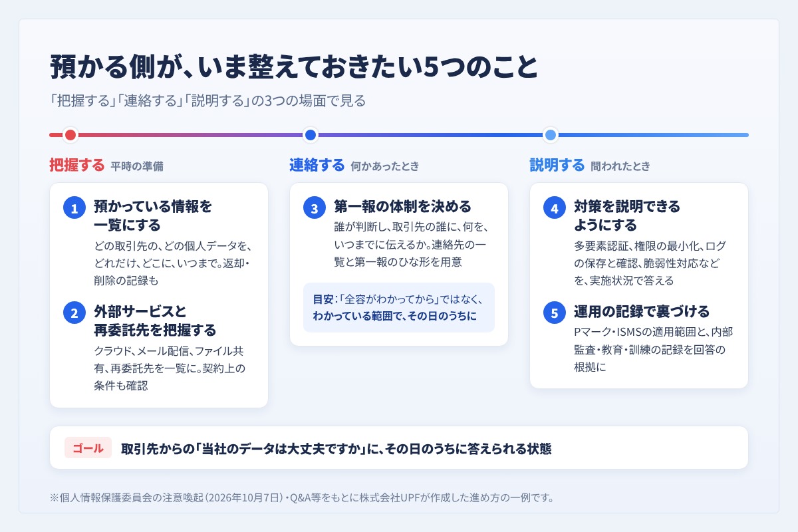Viewport: 798px width, 532px height.
Task: Click the 説明する section heading
Action: (x=557, y=165)
